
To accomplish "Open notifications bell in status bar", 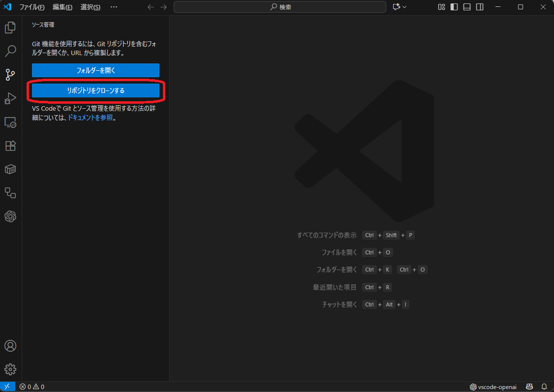I will coord(544,387).
